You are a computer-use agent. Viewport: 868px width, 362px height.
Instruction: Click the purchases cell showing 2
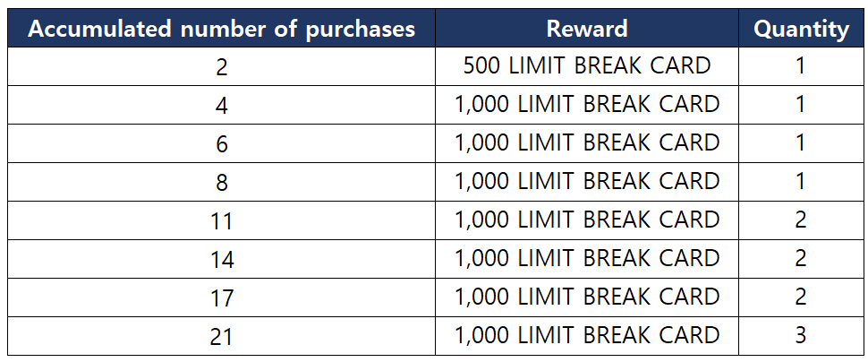(222, 66)
